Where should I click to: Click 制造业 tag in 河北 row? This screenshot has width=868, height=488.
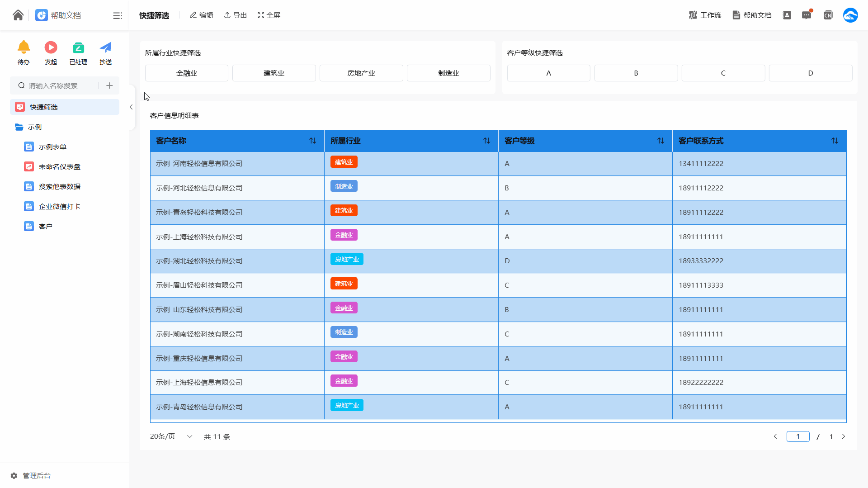click(x=344, y=186)
